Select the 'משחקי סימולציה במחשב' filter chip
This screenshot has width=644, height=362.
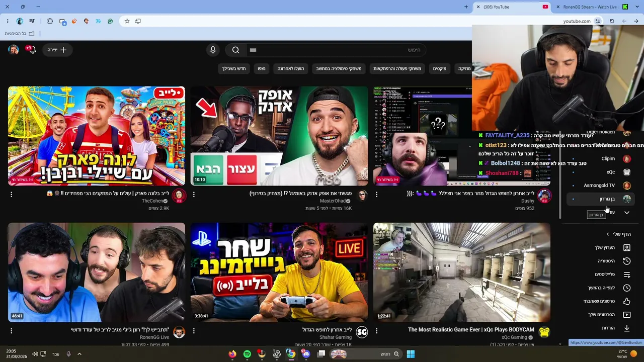(339, 68)
